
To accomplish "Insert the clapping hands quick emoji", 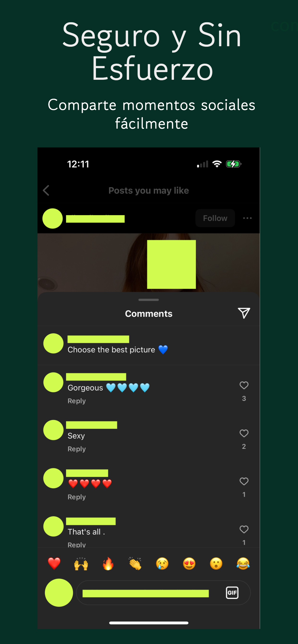I will click(135, 564).
